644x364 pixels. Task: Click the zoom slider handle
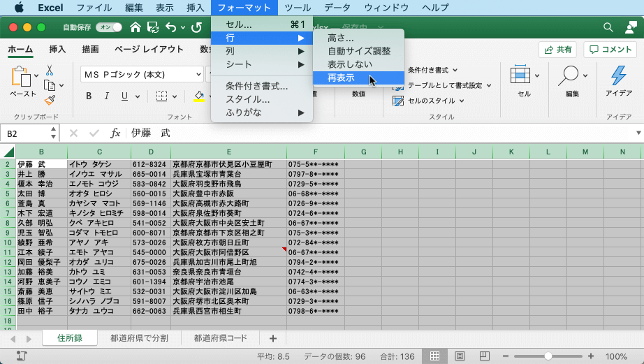point(548,356)
